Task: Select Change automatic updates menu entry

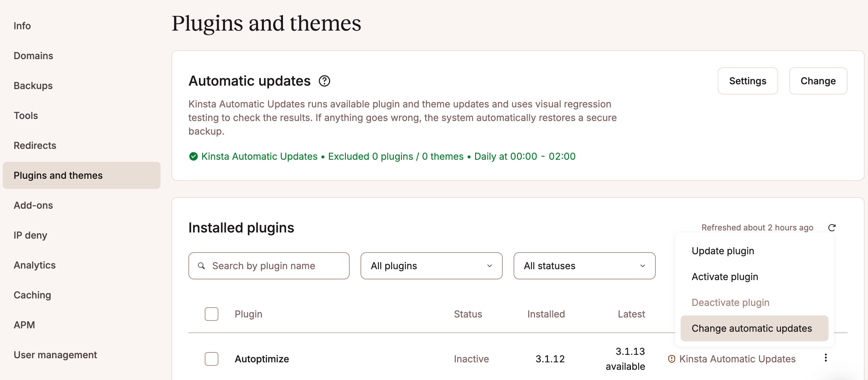Action: tap(754, 328)
